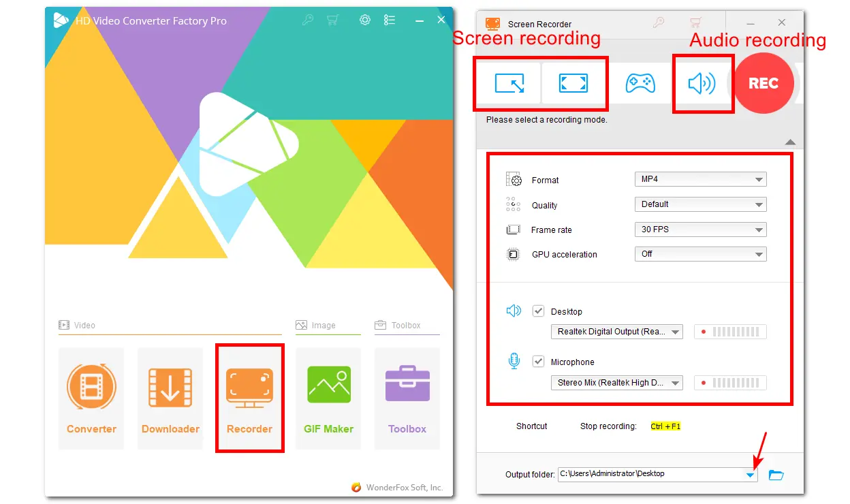Image resolution: width=850 pixels, height=504 pixels.
Task: Click the output folder path field
Action: [x=657, y=474]
